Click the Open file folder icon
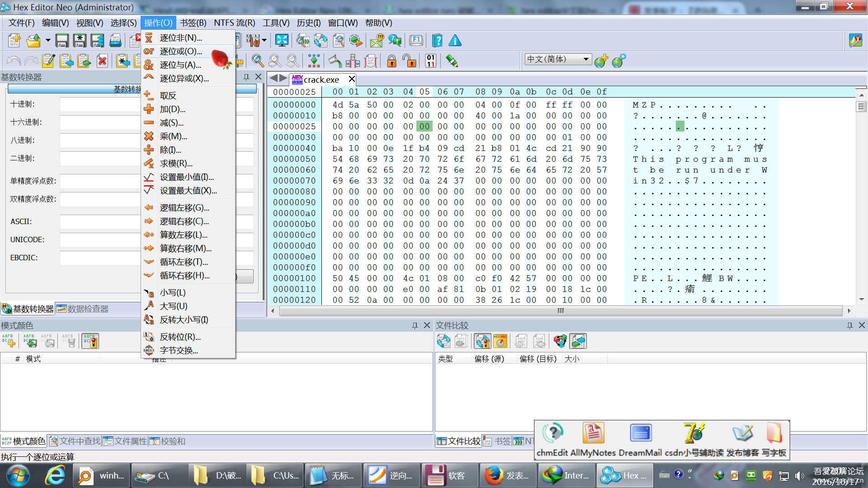 point(33,41)
